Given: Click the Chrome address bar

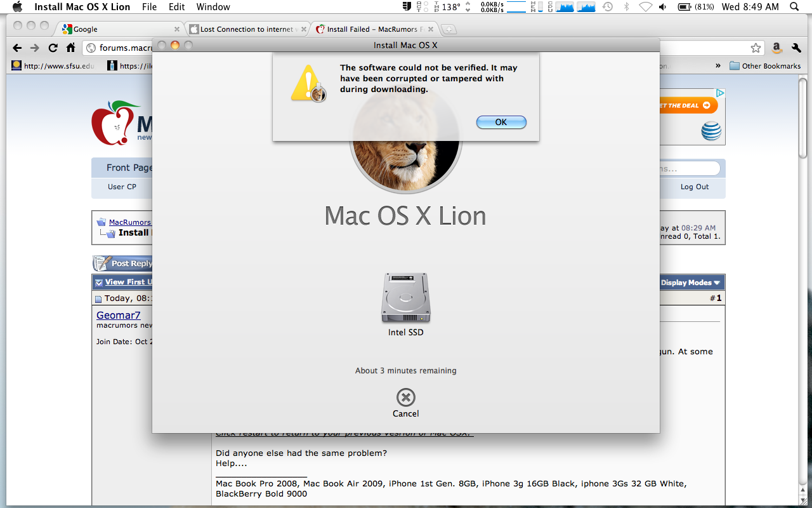Looking at the screenshot, I should [x=423, y=48].
